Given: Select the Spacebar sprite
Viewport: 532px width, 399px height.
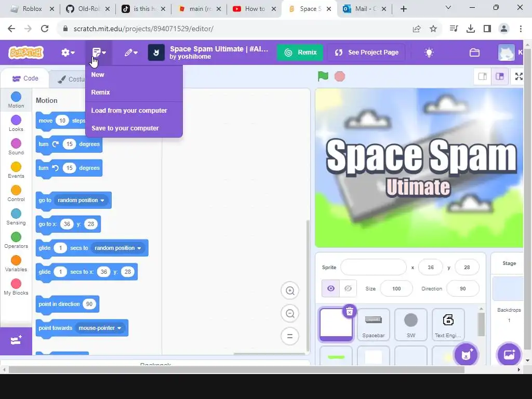Looking at the screenshot, I should click(x=373, y=325).
